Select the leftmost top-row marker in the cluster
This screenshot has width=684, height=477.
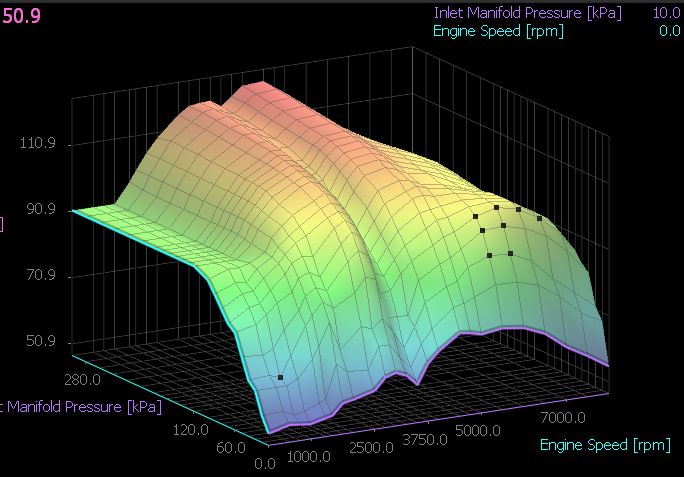point(476,216)
